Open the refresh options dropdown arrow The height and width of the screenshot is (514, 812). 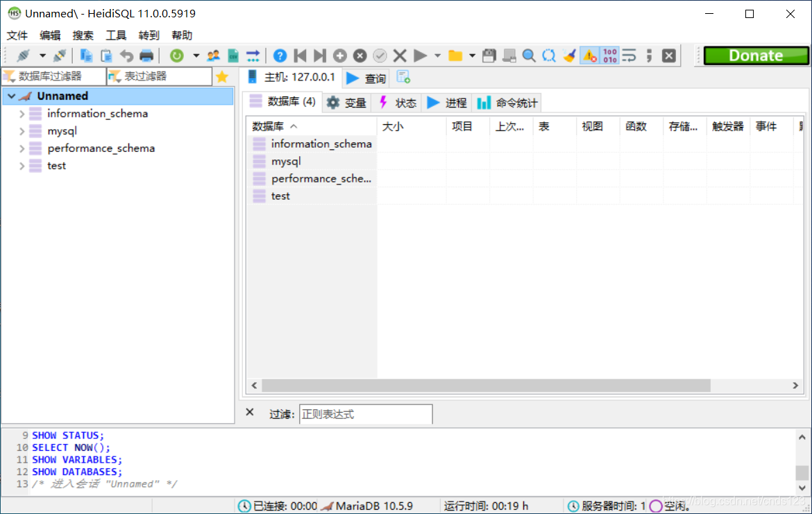click(196, 55)
